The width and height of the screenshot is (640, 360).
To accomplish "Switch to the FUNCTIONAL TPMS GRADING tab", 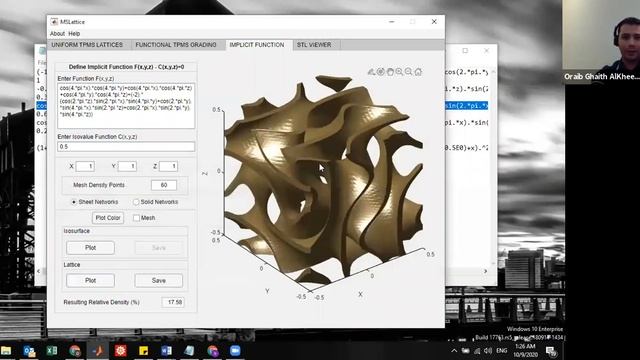I will [x=176, y=45].
